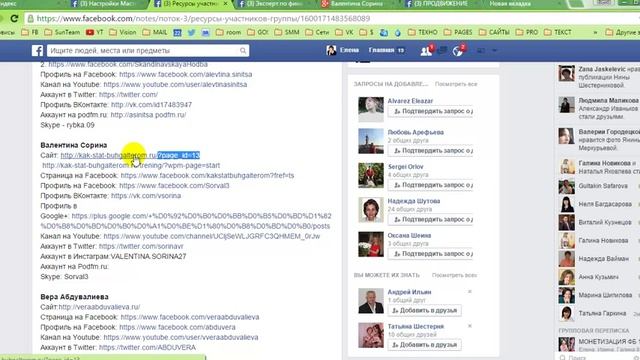Open the vk.com/vsorina link
Viewport: 640px width, 360px height.
pyautogui.click(x=146, y=196)
